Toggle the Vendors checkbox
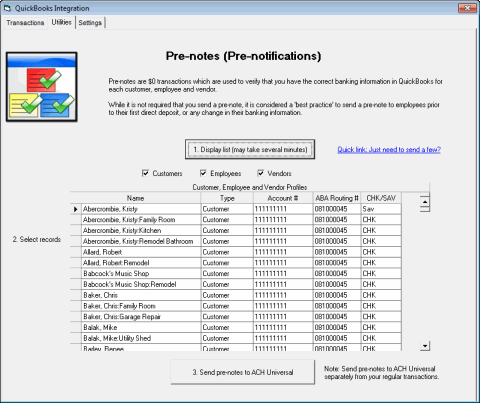480x403 pixels. [x=260, y=173]
